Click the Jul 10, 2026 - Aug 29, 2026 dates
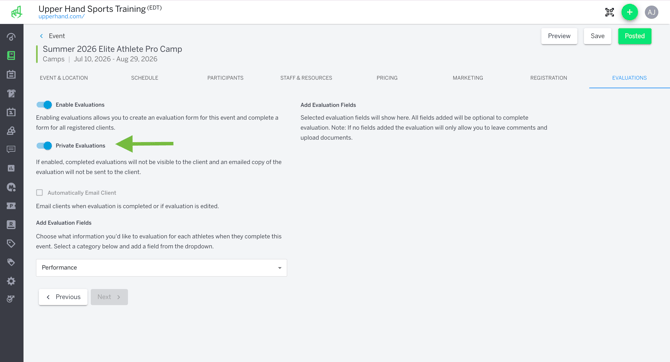Image resolution: width=670 pixels, height=362 pixels. coord(115,59)
